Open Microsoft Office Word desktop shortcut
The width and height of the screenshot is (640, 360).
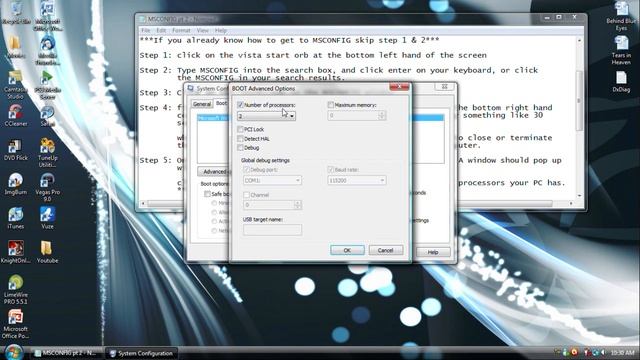coord(47,16)
